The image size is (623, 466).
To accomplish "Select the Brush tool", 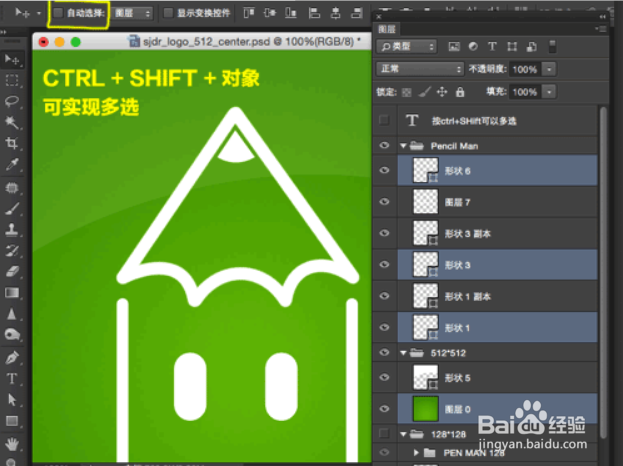I will click(12, 209).
